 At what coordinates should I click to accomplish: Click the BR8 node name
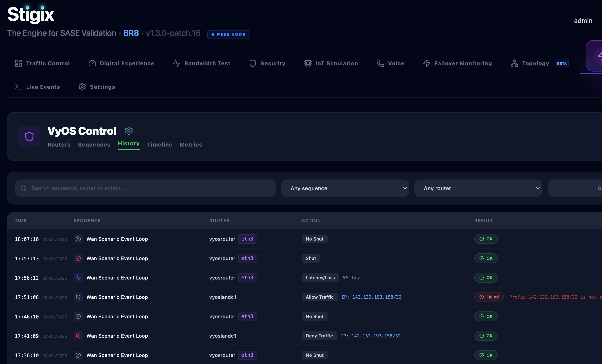[x=131, y=33]
